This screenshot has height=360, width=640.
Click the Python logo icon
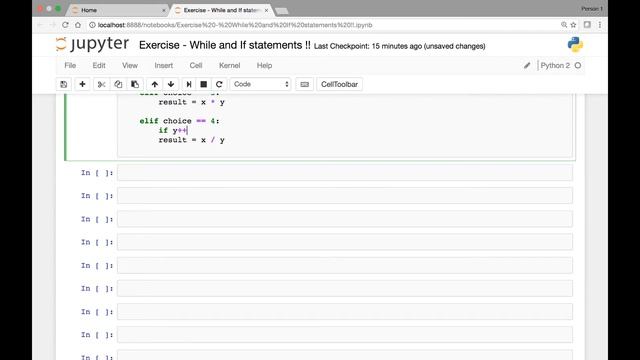click(x=575, y=44)
